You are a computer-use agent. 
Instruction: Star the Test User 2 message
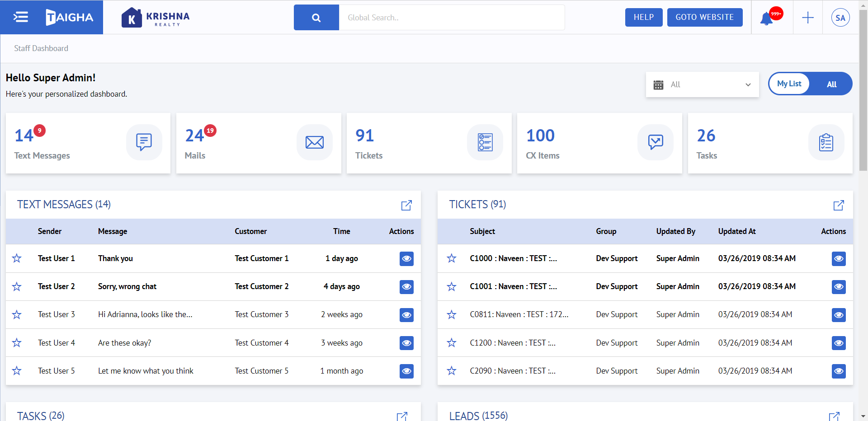17,286
